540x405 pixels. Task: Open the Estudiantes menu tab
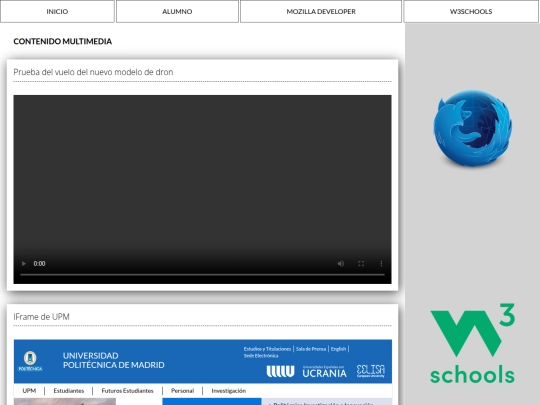(69, 391)
